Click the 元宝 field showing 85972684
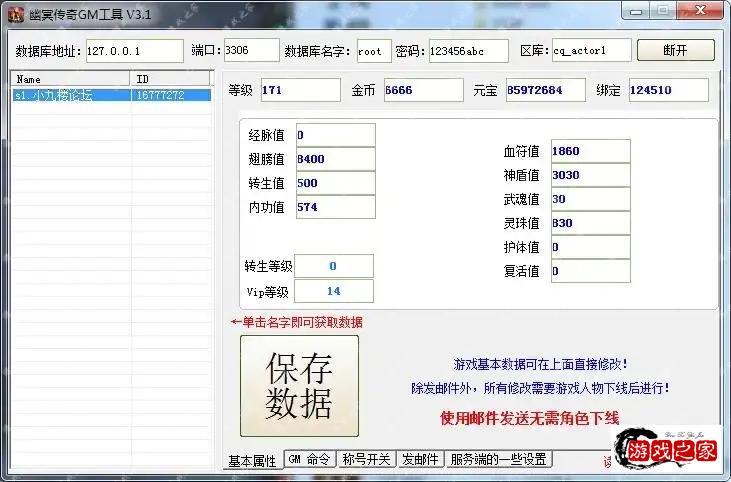This screenshot has width=731, height=482. coord(545,90)
